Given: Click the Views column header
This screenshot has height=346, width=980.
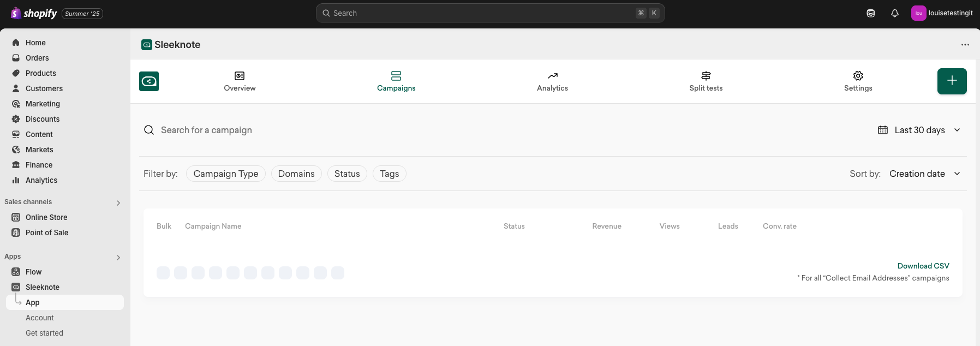Looking at the screenshot, I should 670,226.
